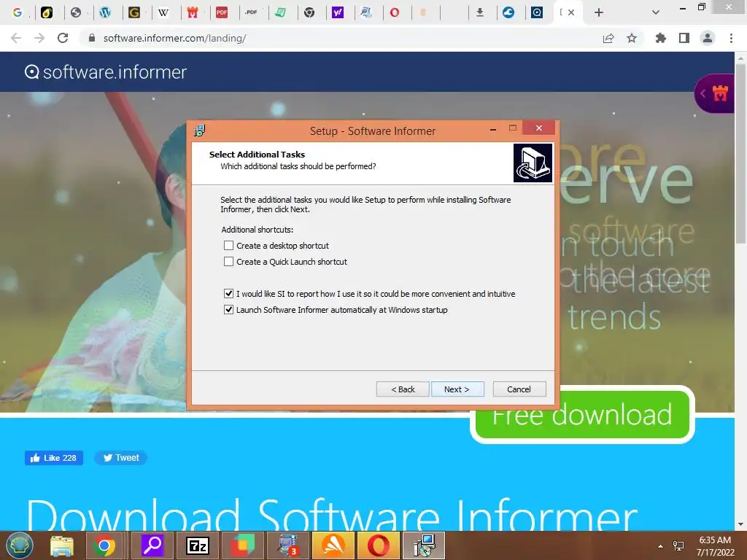Switch to the WordPress tab
The width and height of the screenshot is (747, 560).
pyautogui.click(x=105, y=12)
